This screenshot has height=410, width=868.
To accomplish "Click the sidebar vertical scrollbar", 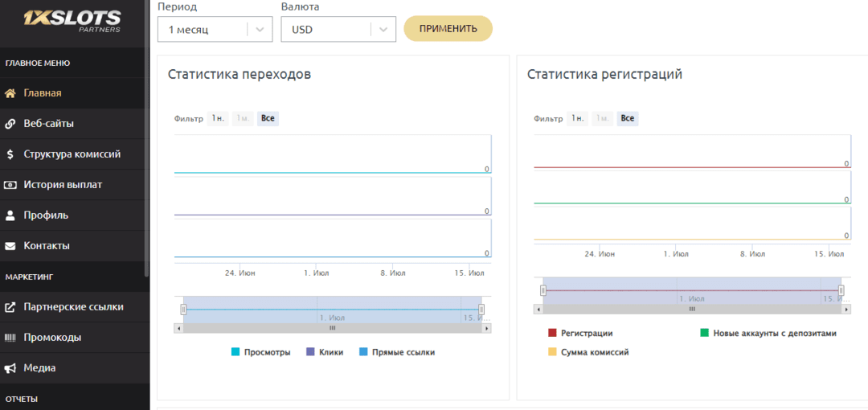I will (147, 138).
